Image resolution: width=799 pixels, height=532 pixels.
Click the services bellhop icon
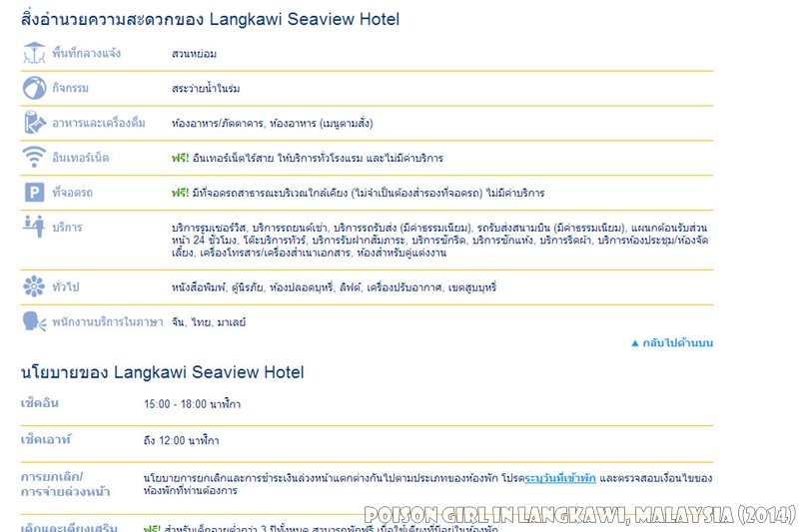[34, 226]
